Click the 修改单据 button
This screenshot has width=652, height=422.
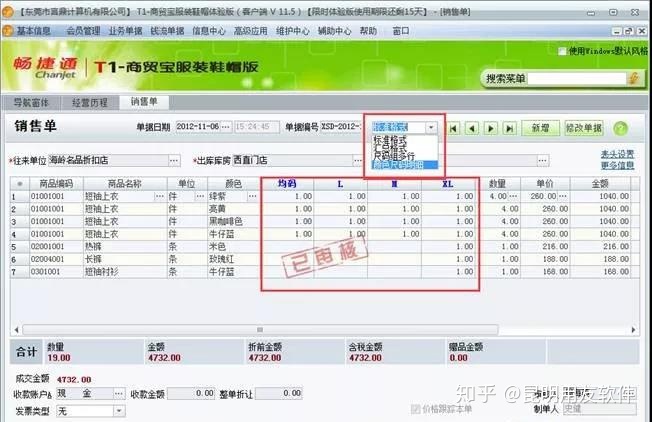point(583,128)
